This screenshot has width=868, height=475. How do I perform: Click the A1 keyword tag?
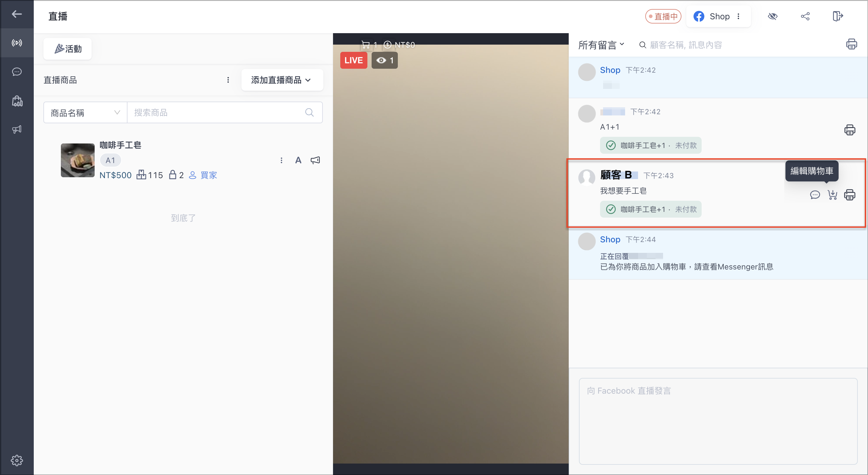point(111,160)
